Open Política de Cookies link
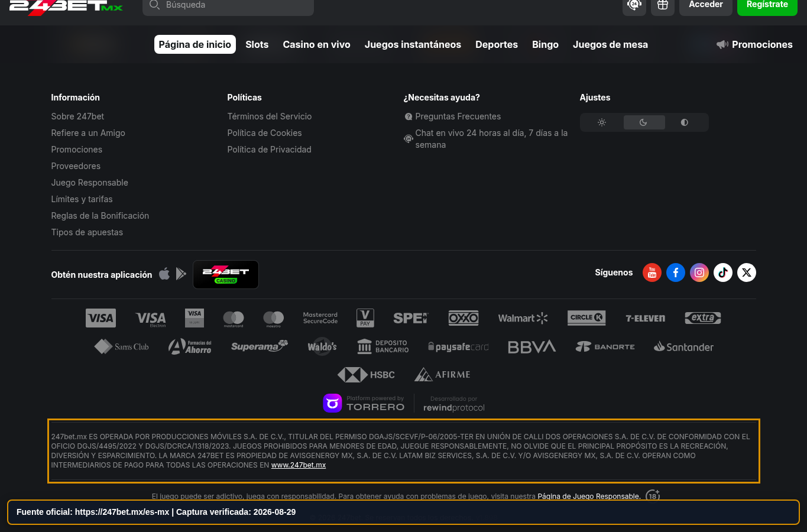 [265, 133]
